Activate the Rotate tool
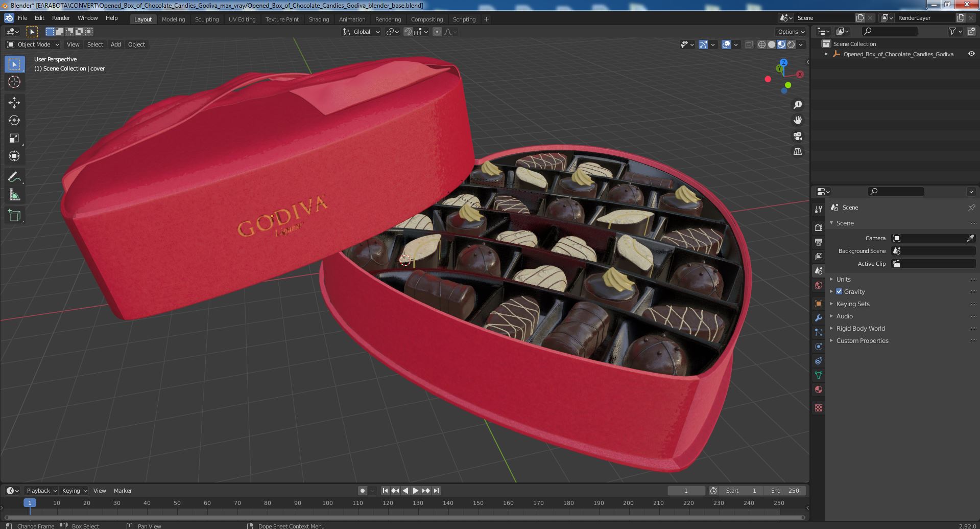980x529 pixels. (14, 120)
